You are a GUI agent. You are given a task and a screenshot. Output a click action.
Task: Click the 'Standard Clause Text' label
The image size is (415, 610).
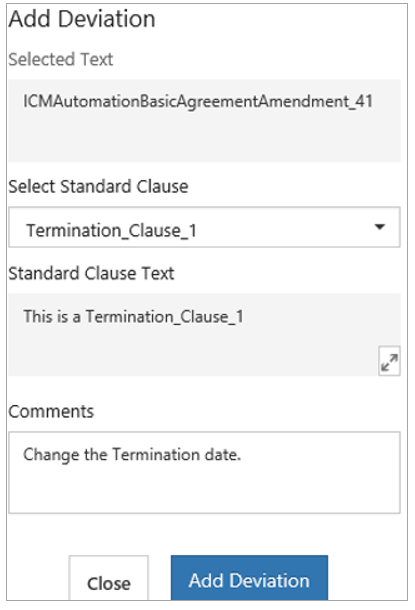click(x=91, y=273)
